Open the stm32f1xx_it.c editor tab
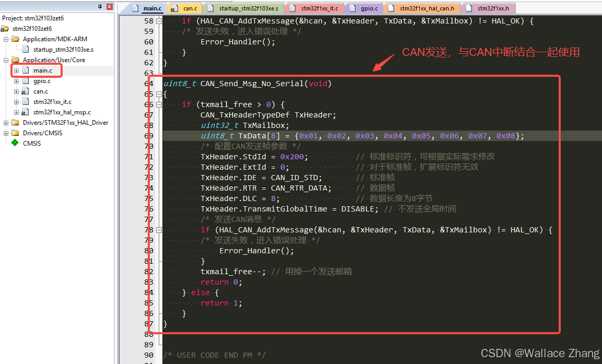 pyautogui.click(x=315, y=8)
